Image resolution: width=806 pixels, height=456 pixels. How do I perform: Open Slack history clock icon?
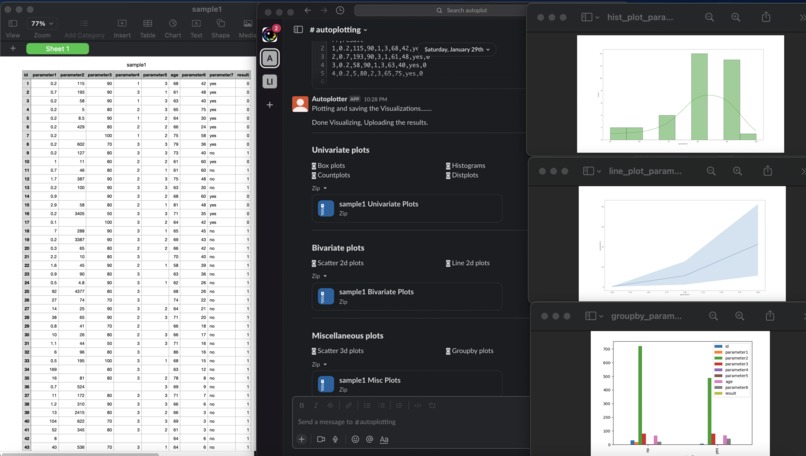[x=340, y=10]
